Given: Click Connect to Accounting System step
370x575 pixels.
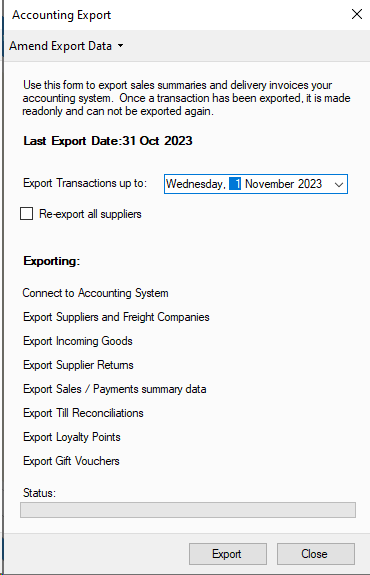Looking at the screenshot, I should (x=95, y=293).
